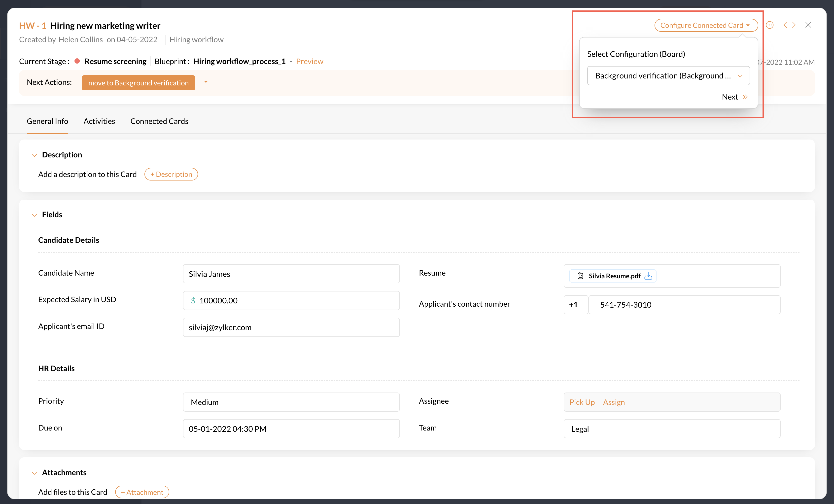
Task: Collapse the Fields section
Action: point(34,215)
